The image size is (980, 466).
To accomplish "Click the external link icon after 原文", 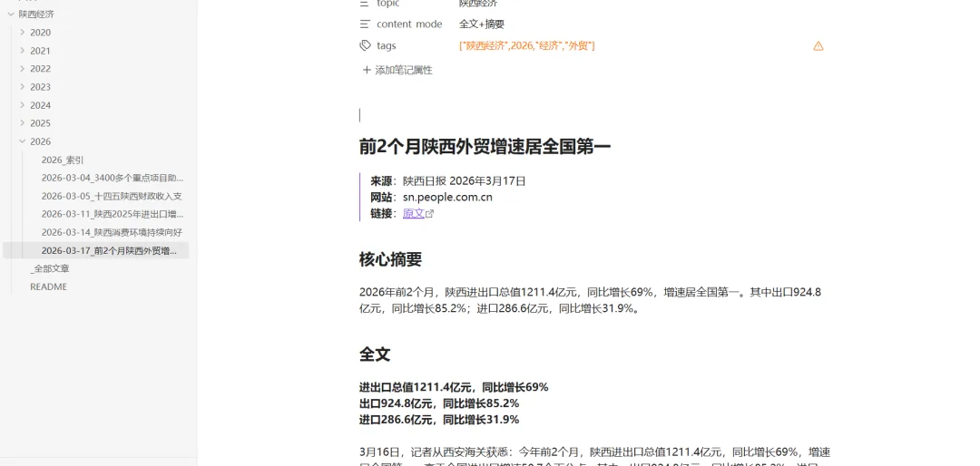I will click(429, 214).
